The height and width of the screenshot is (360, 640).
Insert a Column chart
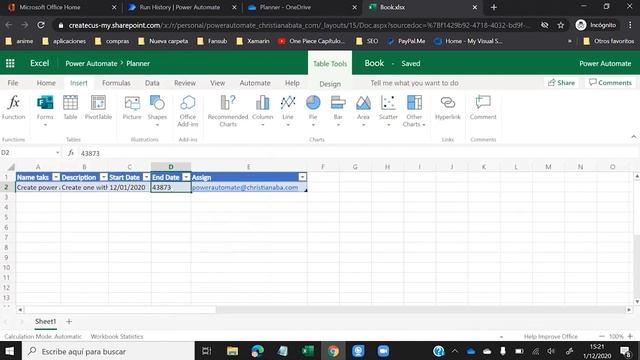coord(262,109)
